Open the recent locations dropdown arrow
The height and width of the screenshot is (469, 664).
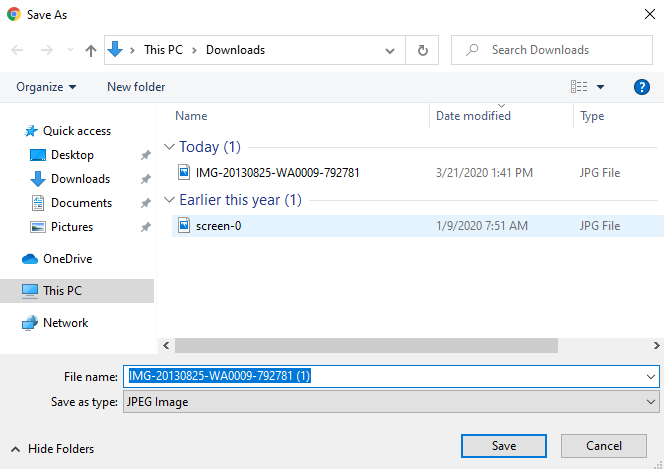click(x=70, y=50)
